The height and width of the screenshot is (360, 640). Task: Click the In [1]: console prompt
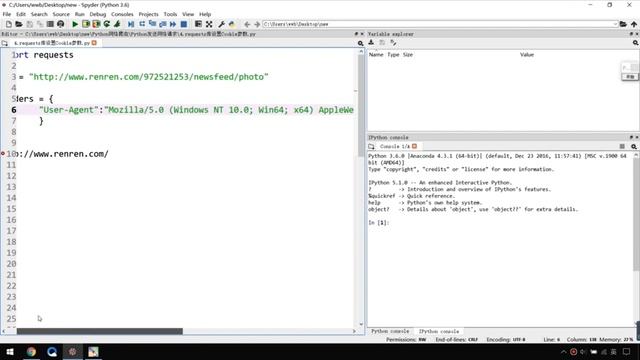pos(378,223)
